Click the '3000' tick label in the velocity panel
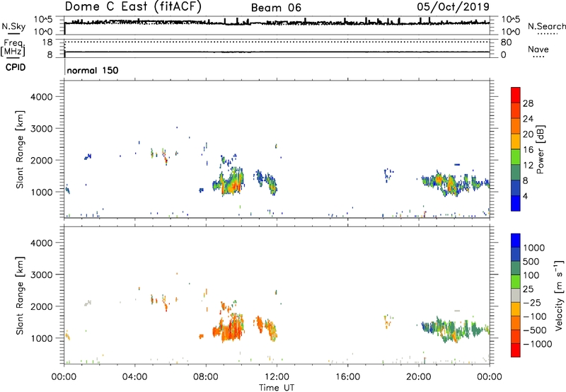This screenshot has height=392, width=566. click(42, 275)
